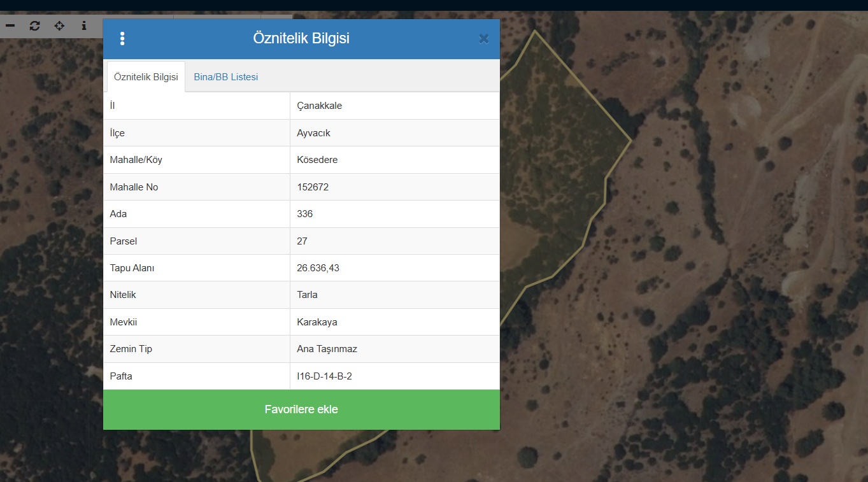Click the İlçe row label
The height and width of the screenshot is (482, 868).
[117, 133]
